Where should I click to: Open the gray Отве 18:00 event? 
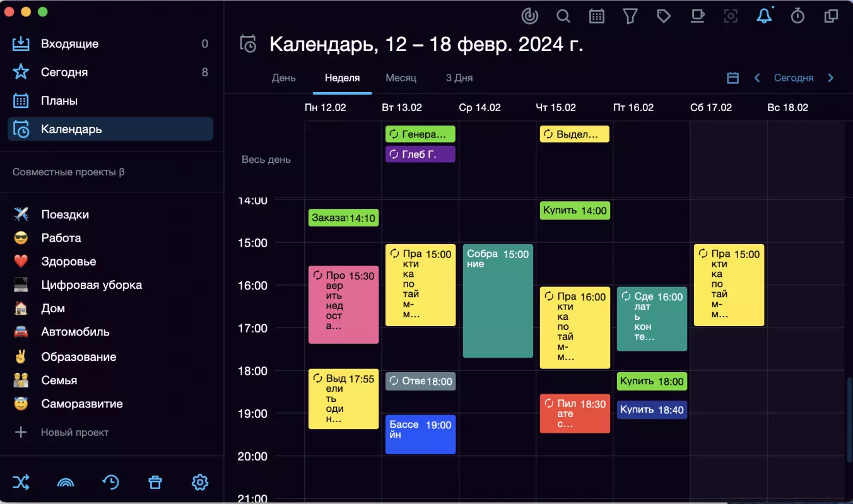[x=420, y=381]
